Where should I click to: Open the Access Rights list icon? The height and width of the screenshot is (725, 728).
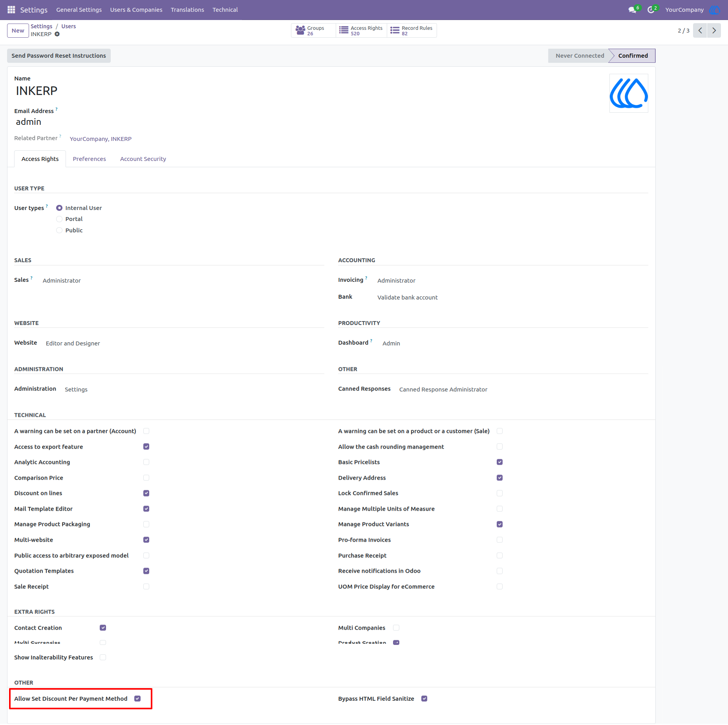tap(344, 30)
